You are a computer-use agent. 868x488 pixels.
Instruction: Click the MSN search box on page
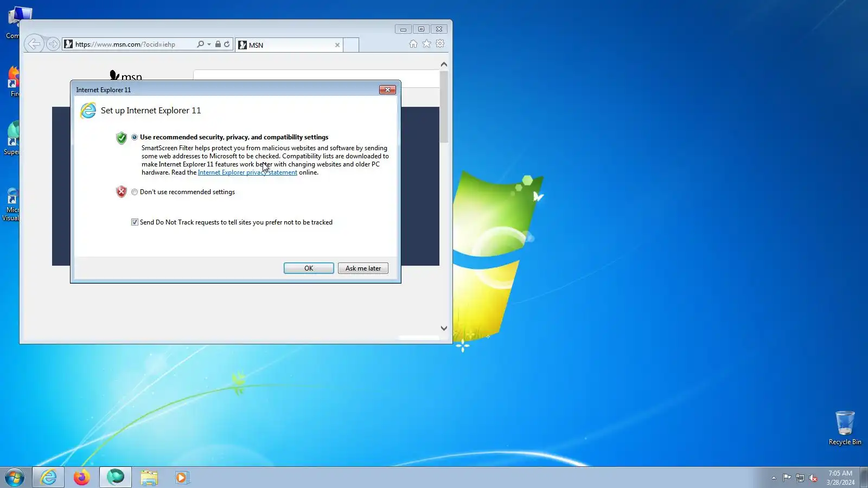click(x=316, y=78)
